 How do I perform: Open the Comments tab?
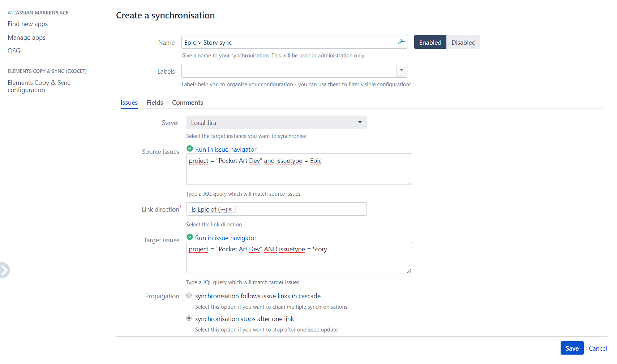[x=187, y=103]
